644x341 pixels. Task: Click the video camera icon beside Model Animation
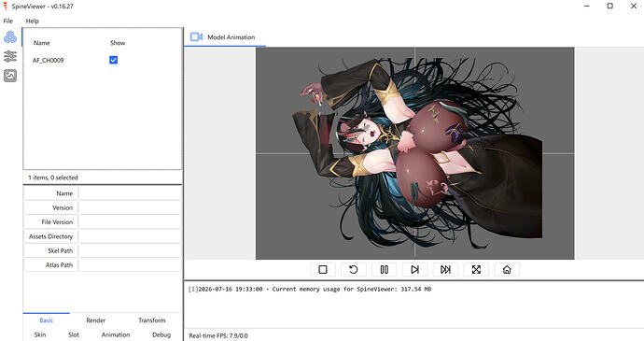coord(196,37)
